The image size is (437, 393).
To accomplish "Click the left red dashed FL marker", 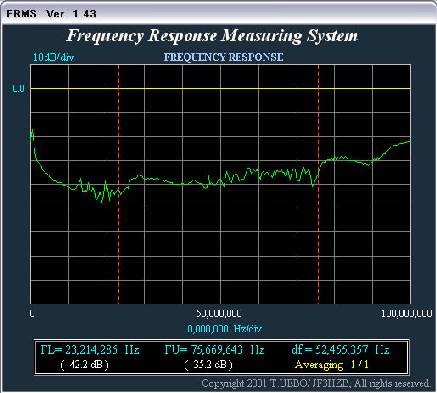I will pos(119,184).
